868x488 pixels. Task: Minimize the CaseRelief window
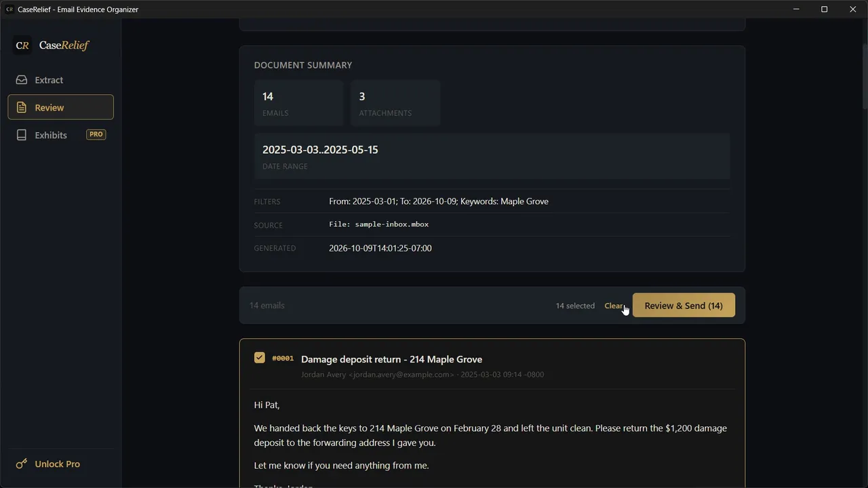tap(796, 9)
